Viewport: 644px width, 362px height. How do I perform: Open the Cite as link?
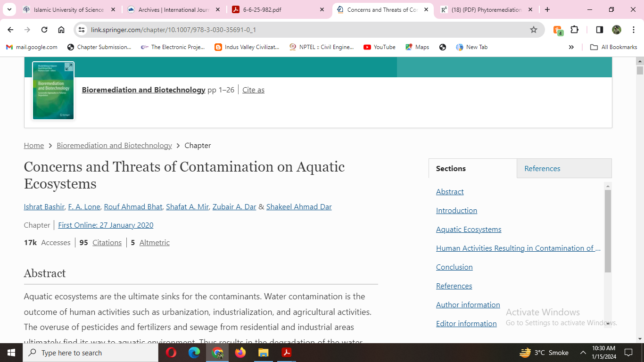coord(253,90)
